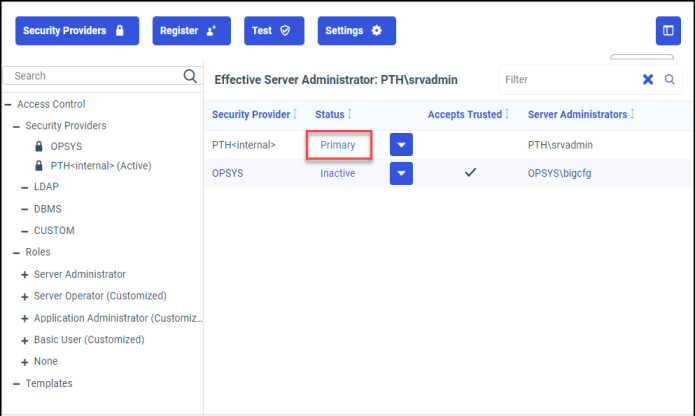Select the Templates tree node
695x416 pixels.
[49, 383]
